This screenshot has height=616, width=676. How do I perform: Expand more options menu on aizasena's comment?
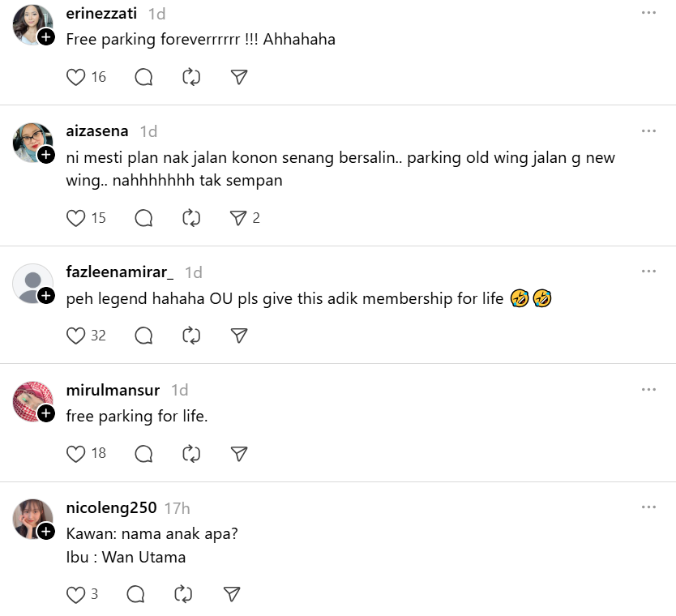pos(648,130)
